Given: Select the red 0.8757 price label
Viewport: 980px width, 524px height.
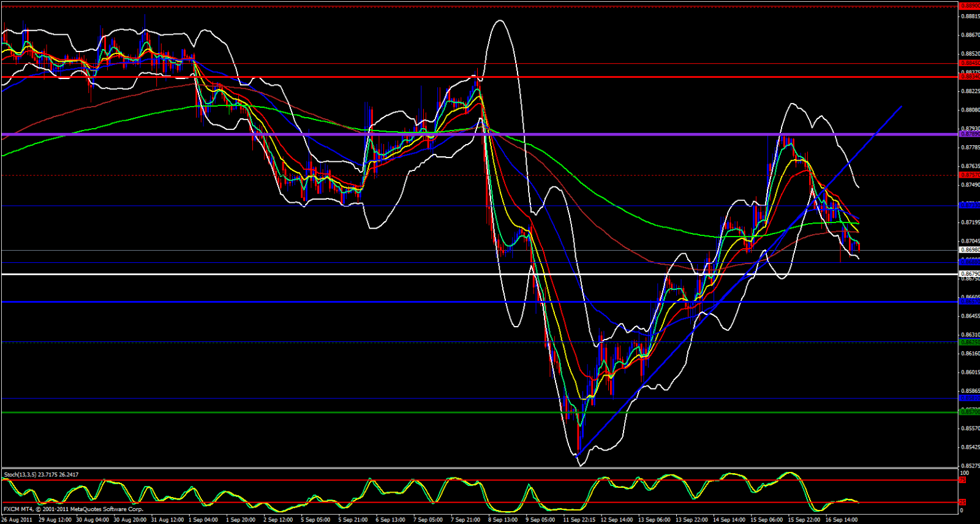Looking at the screenshot, I should point(969,175).
